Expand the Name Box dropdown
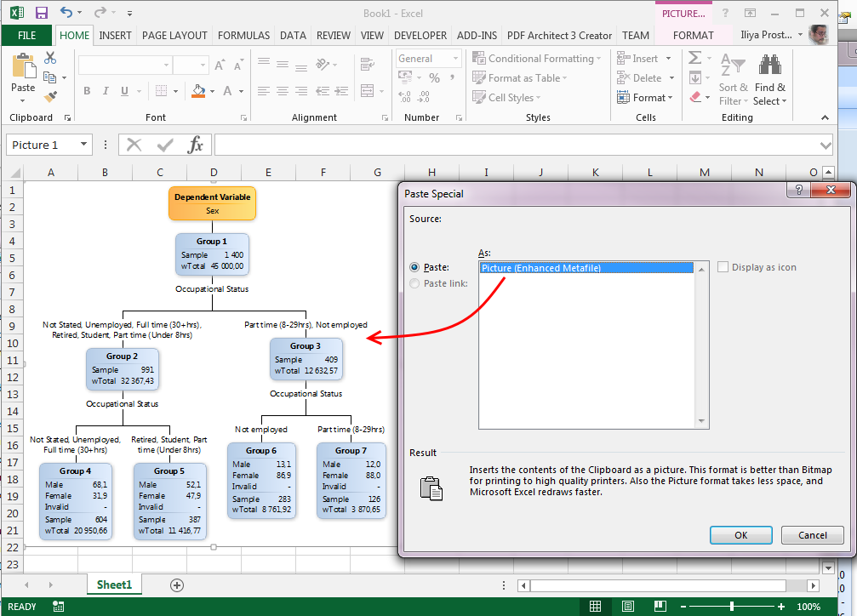857x616 pixels. (83, 145)
